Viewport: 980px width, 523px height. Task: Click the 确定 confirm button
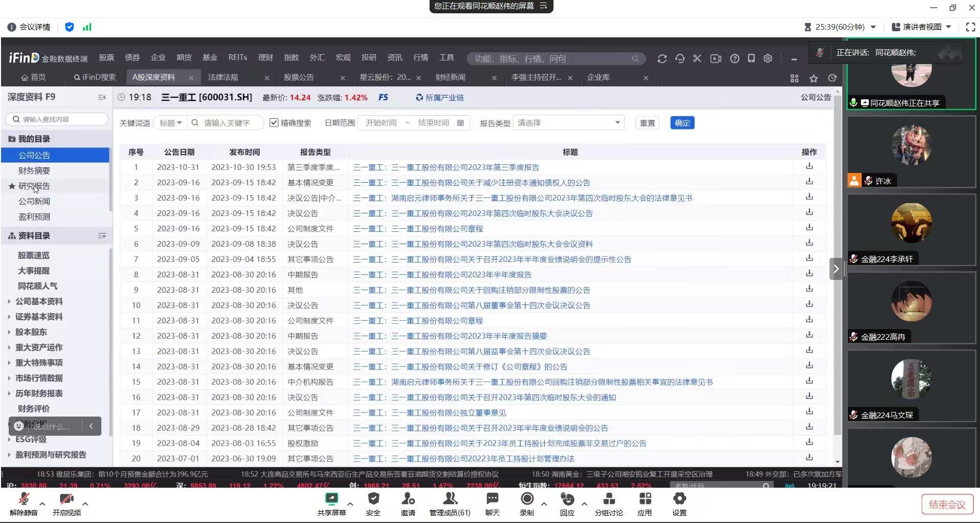pyautogui.click(x=682, y=123)
